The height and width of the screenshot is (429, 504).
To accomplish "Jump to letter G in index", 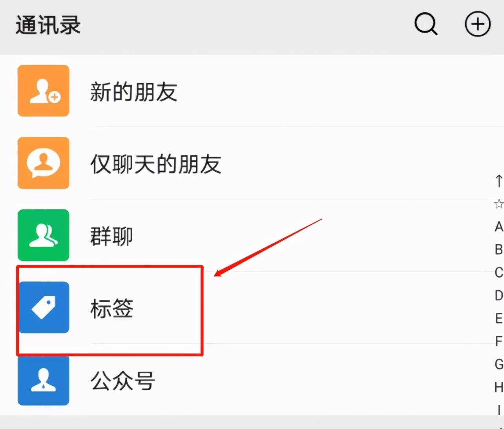I will coord(499,364).
